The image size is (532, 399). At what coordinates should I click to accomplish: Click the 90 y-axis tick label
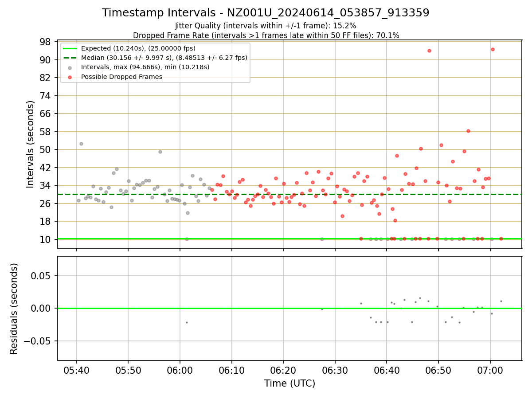click(46, 60)
